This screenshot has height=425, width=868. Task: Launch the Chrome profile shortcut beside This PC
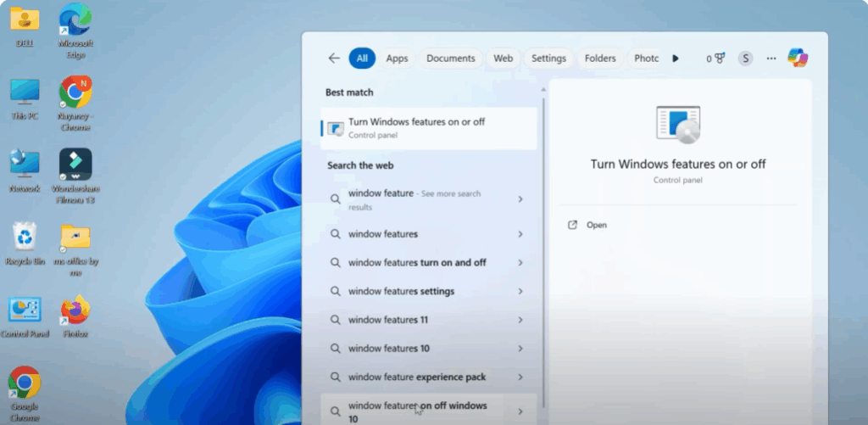75,103
